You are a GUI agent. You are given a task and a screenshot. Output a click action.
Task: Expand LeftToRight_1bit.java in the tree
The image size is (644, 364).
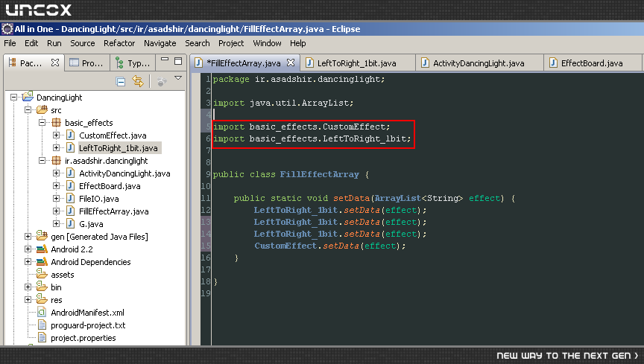56,147
